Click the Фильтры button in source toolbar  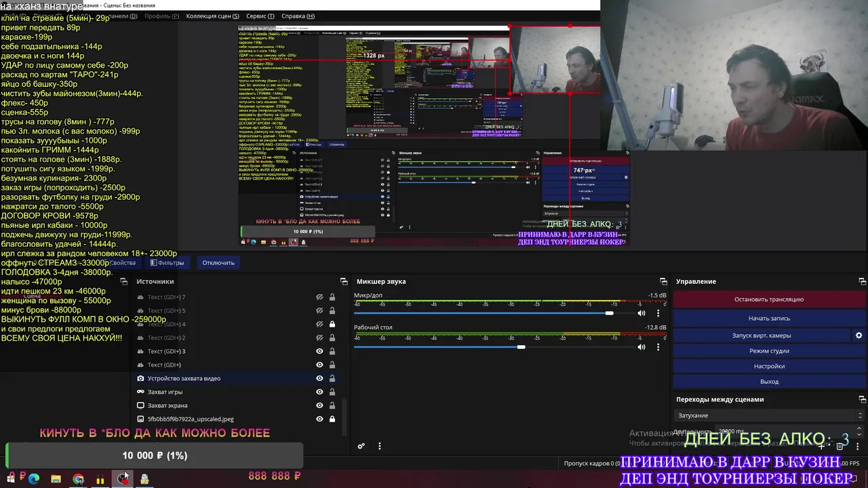coord(167,262)
